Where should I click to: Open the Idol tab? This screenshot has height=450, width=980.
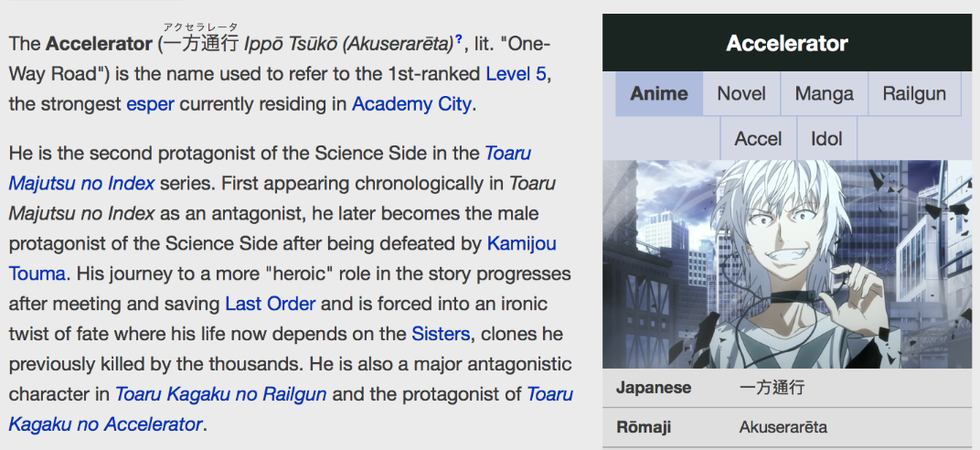tap(826, 139)
